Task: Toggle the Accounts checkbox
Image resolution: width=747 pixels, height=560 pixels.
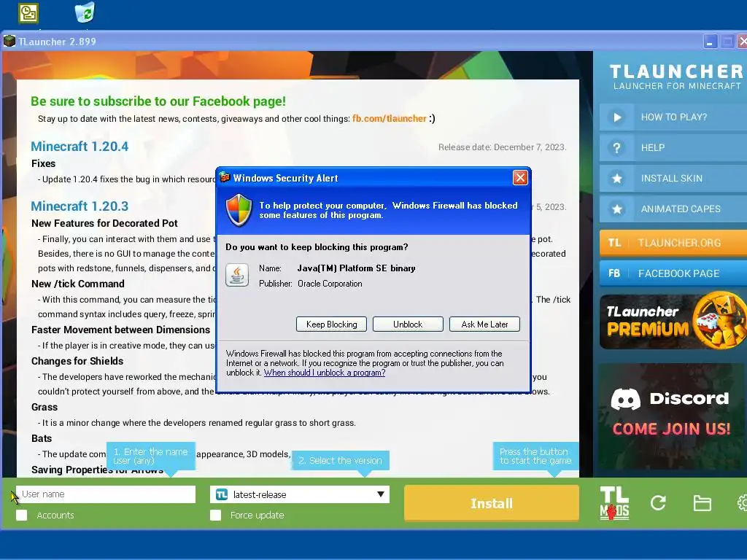Action: pyautogui.click(x=21, y=516)
